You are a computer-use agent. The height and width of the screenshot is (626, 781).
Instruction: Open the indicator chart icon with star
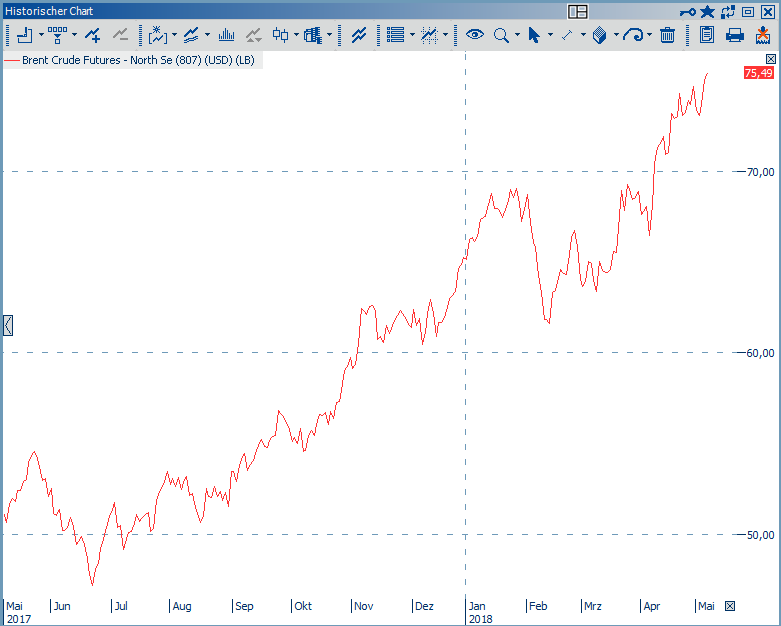[x=158, y=35]
